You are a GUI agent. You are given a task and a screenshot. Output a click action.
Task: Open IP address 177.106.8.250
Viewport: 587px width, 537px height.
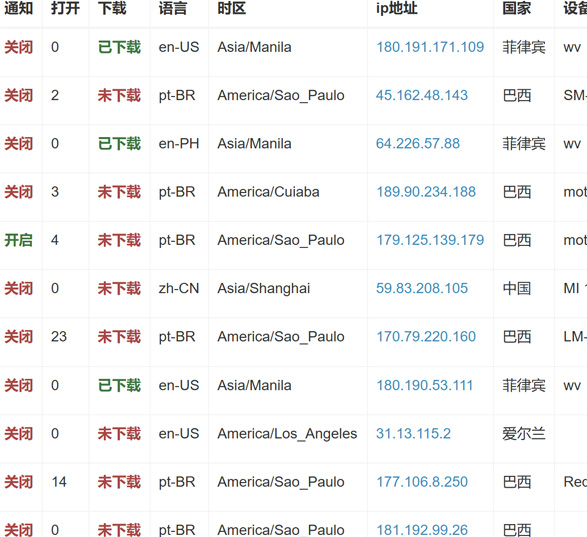[x=422, y=482]
